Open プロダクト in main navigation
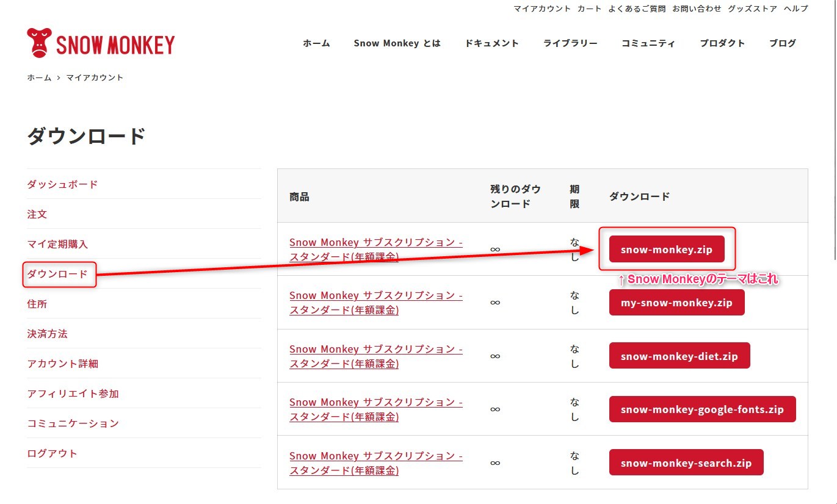The height and width of the screenshot is (504, 837). point(722,43)
